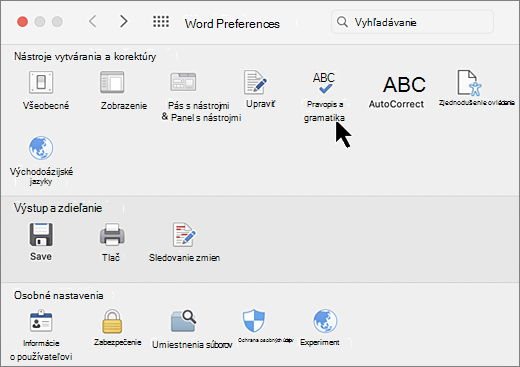Open the Ochrana osobných údajov shield icon

click(x=254, y=321)
